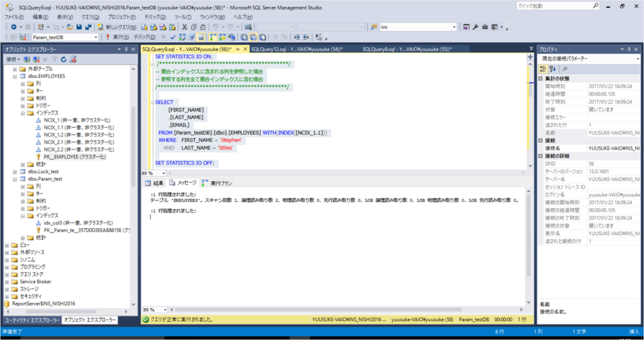Image resolution: width=644 pixels, height=340 pixels.
Task: Open the properties object selector dropdown
Action: point(638,58)
